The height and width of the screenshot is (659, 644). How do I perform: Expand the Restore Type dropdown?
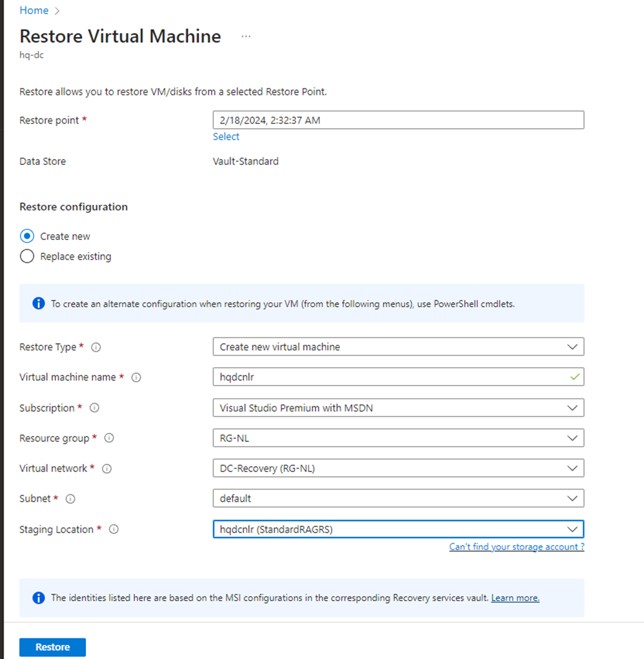[x=398, y=347]
